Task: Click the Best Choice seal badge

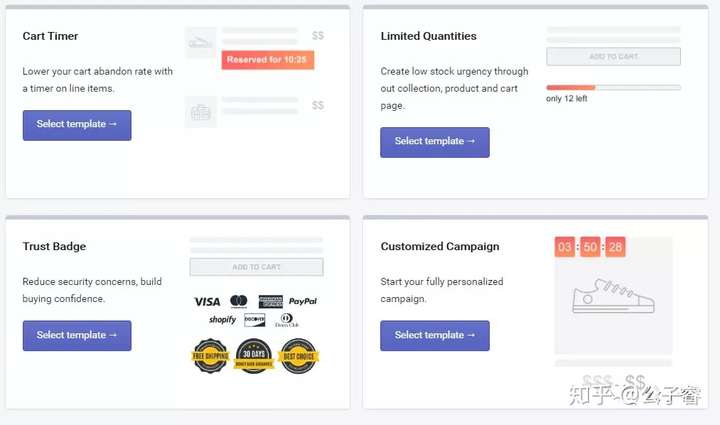Action: (x=298, y=356)
